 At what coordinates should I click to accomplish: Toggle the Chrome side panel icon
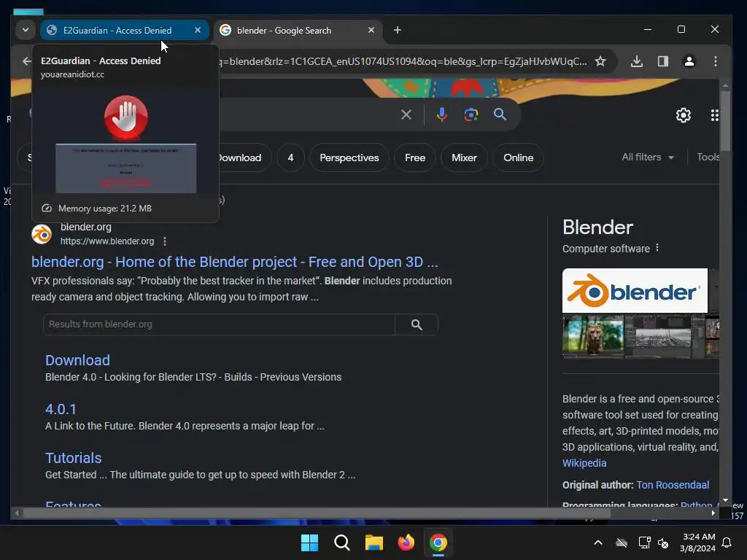pos(662,61)
